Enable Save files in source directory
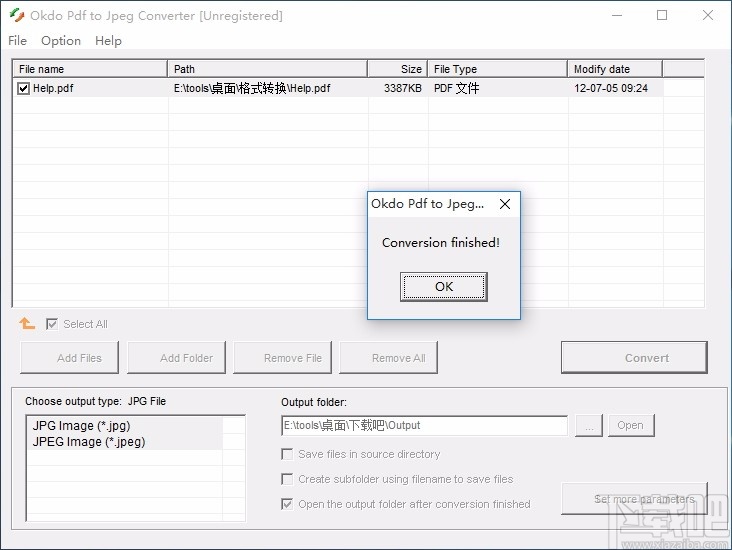The image size is (732, 550). point(287,454)
